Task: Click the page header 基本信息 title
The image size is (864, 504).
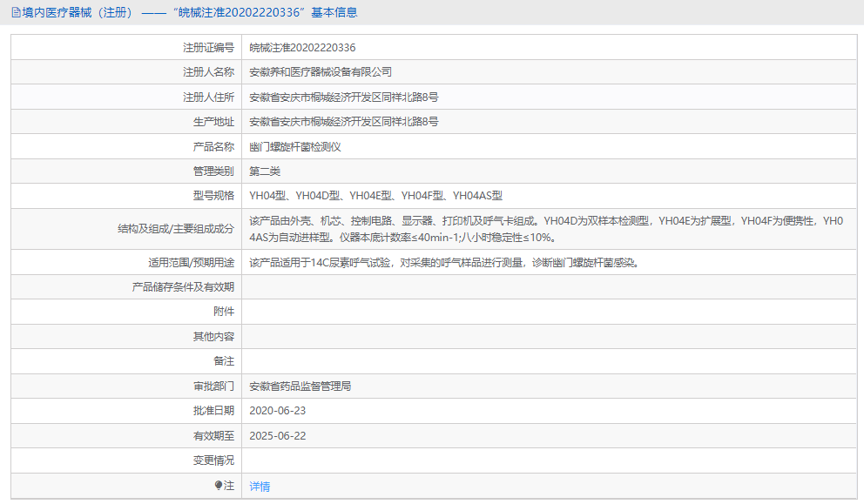Action: pos(334,12)
